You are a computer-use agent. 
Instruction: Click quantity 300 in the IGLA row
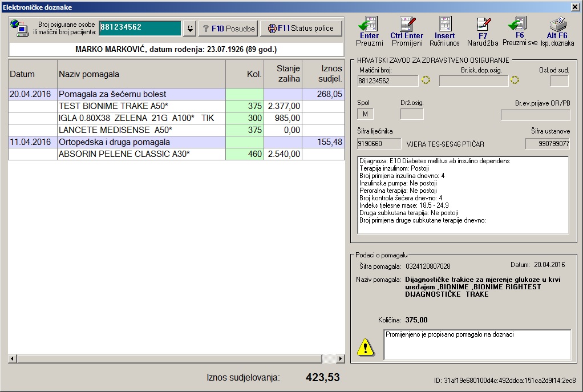(245, 118)
